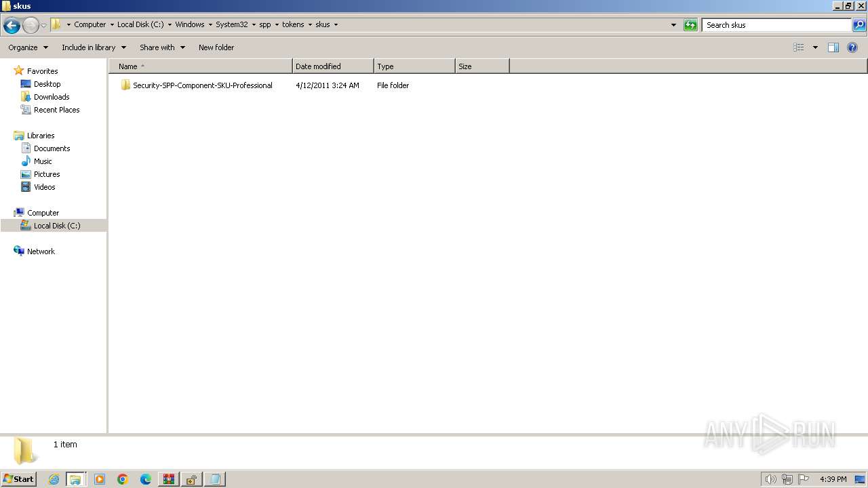Click the padlock folder taskbar icon

coord(191,479)
